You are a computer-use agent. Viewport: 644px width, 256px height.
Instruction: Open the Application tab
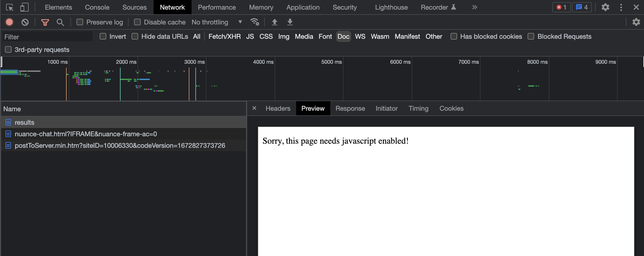click(303, 7)
